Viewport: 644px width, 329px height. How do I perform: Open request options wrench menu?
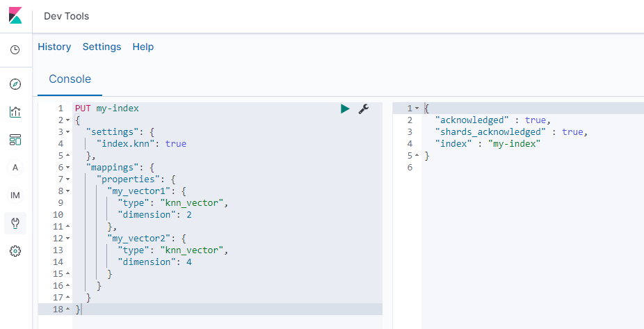(x=364, y=109)
